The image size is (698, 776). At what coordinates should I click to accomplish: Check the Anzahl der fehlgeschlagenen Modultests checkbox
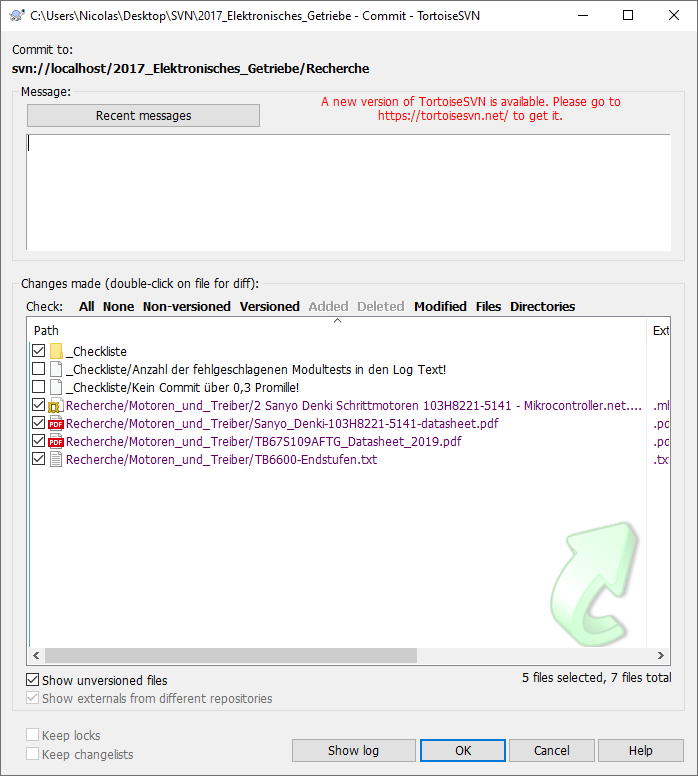(39, 369)
